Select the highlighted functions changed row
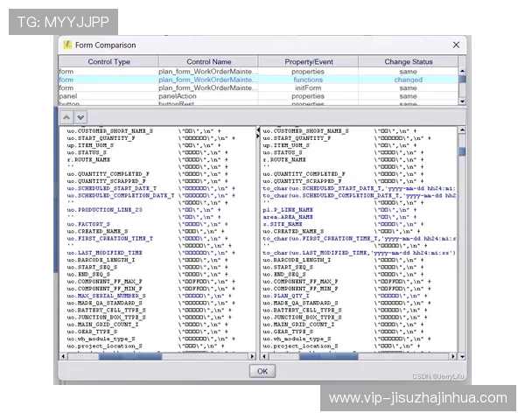 point(261,80)
